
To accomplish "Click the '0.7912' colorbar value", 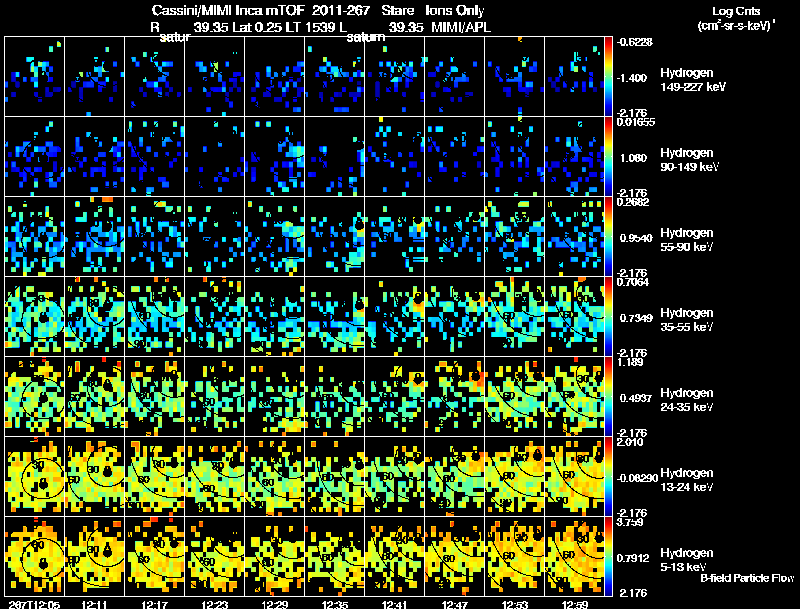I will 633,559.
